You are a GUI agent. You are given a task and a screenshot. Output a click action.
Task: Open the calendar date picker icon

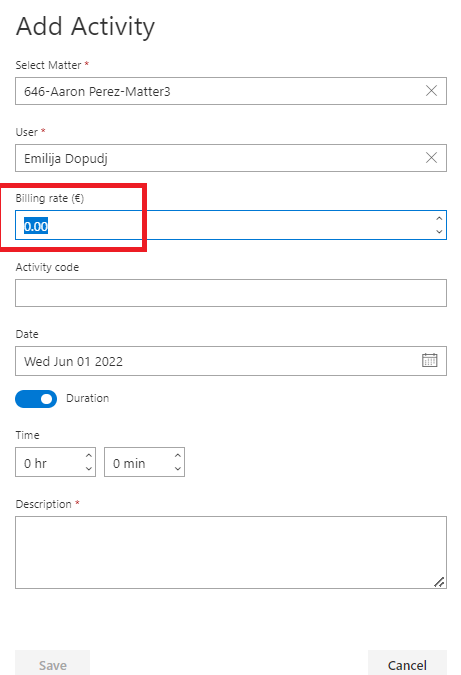(x=429, y=360)
